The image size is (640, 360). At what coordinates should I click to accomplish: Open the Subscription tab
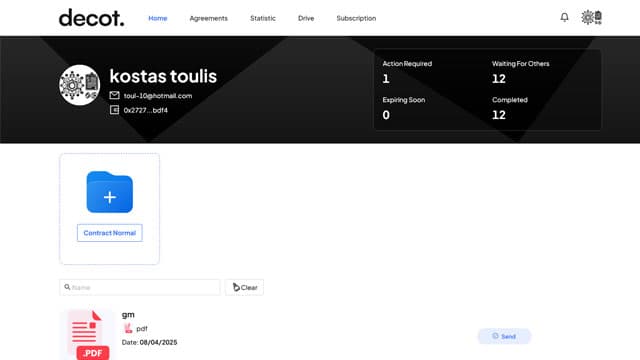tap(356, 18)
